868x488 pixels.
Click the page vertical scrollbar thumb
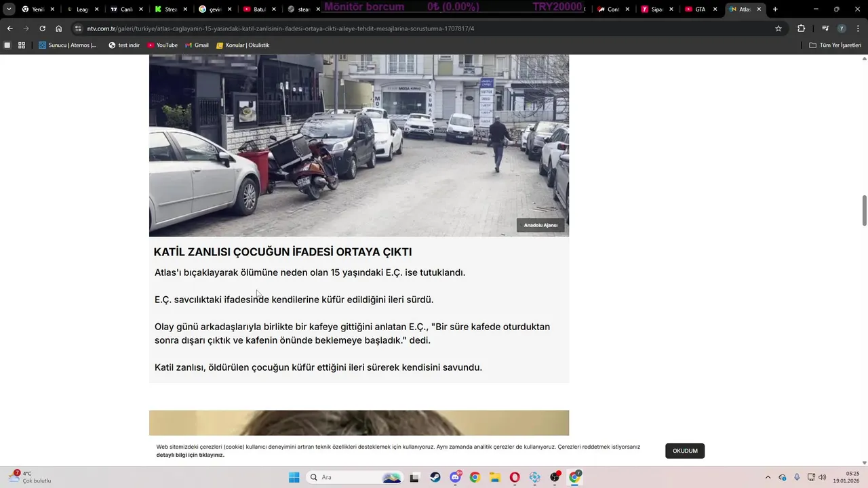865,210
